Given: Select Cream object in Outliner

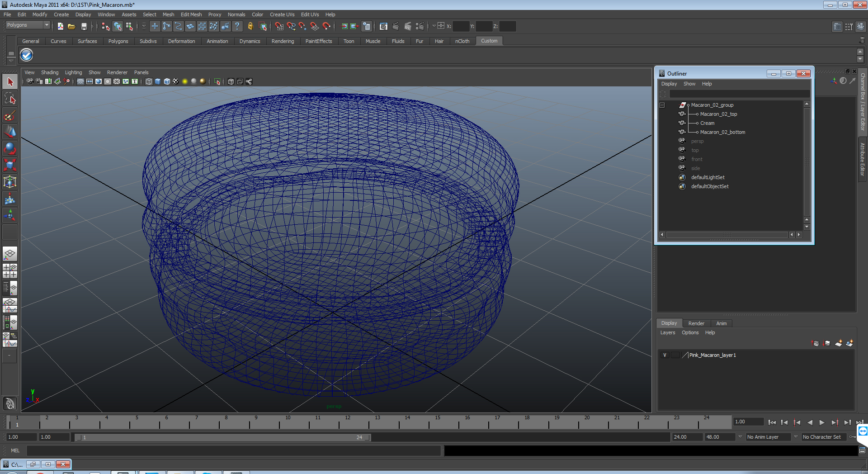Looking at the screenshot, I should pyautogui.click(x=707, y=123).
